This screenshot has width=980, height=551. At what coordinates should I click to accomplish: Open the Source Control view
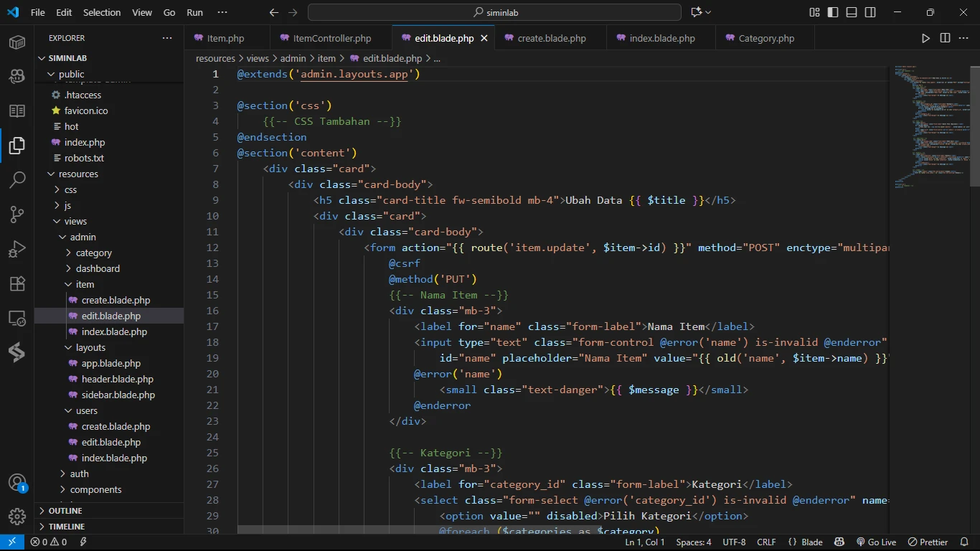pos(17,214)
